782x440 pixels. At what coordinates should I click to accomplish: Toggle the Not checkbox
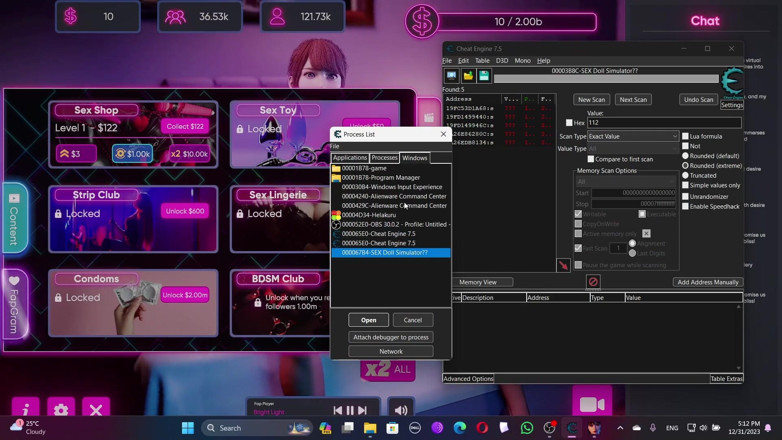685,146
